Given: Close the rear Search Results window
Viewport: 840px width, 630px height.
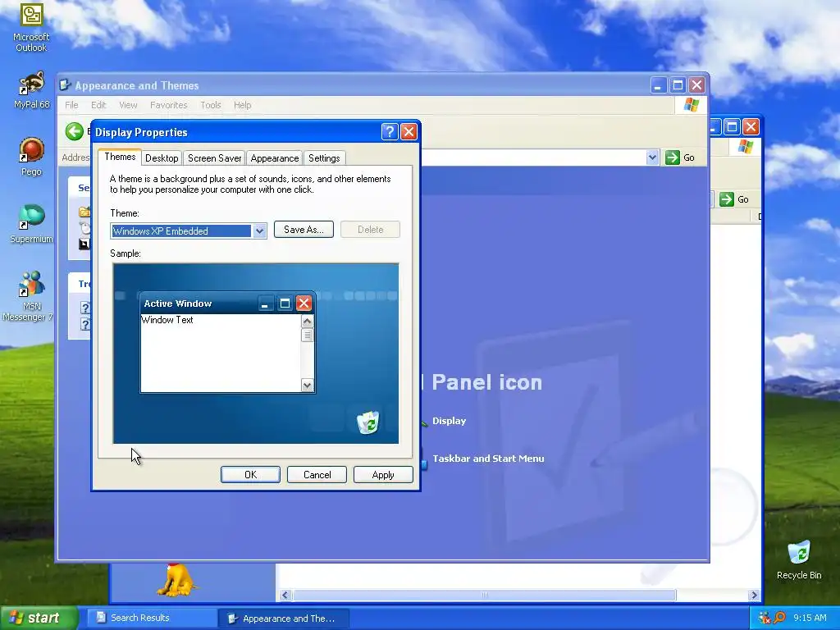Looking at the screenshot, I should point(751,127).
